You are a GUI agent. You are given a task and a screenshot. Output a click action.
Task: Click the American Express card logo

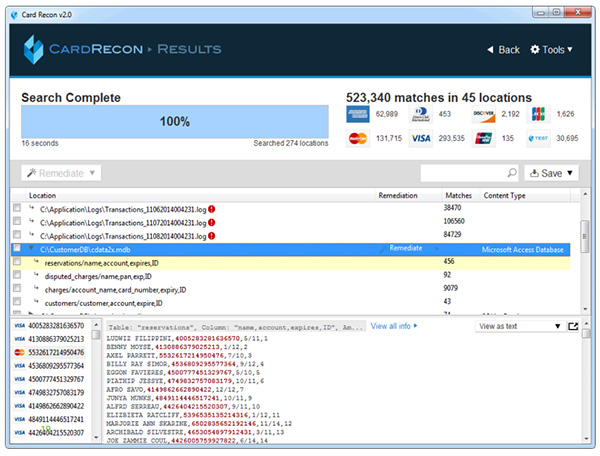coord(358,114)
